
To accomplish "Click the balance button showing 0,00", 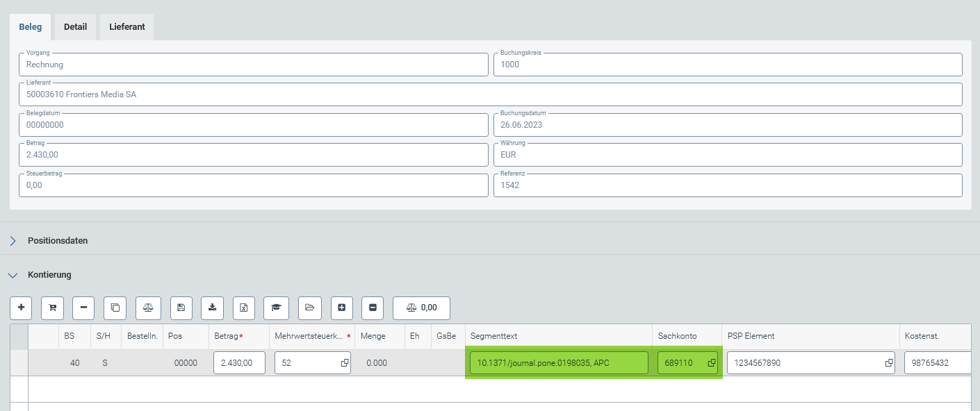I will [421, 308].
